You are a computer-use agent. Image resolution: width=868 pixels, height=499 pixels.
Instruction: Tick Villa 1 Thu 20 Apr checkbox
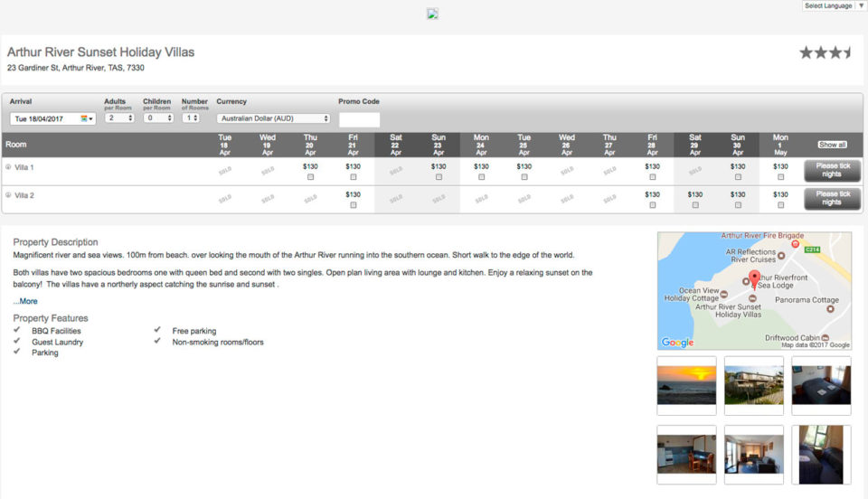(x=310, y=177)
